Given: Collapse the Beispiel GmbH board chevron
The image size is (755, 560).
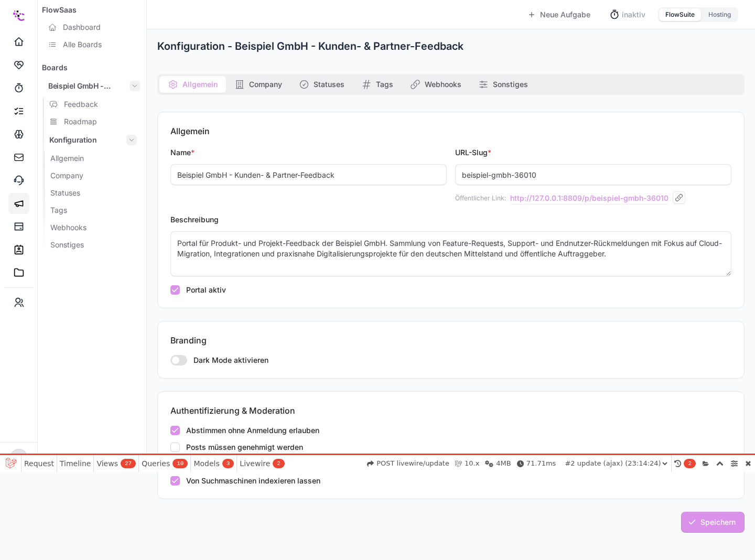Looking at the screenshot, I should pos(135,86).
